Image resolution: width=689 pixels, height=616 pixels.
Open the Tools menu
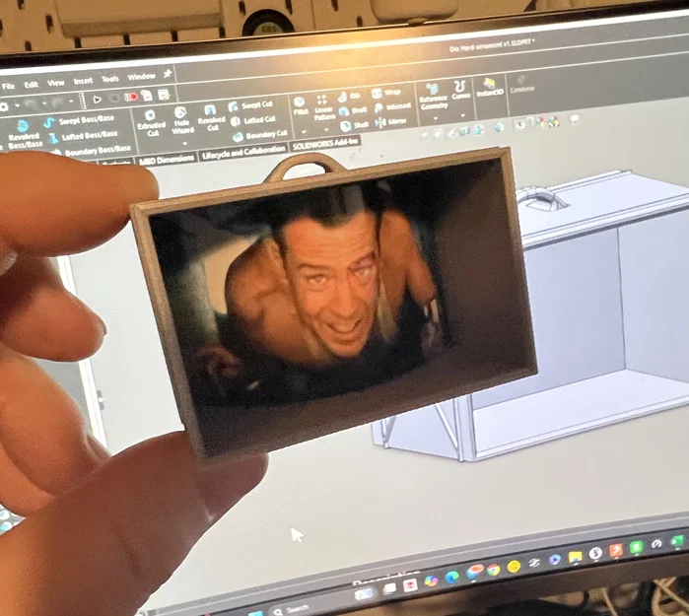coord(109,79)
